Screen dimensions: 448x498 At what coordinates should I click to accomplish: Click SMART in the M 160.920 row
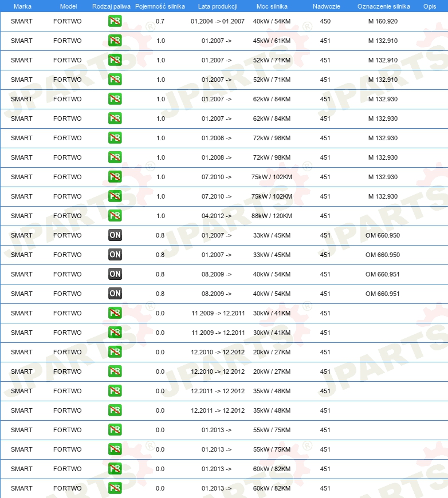[x=22, y=21]
